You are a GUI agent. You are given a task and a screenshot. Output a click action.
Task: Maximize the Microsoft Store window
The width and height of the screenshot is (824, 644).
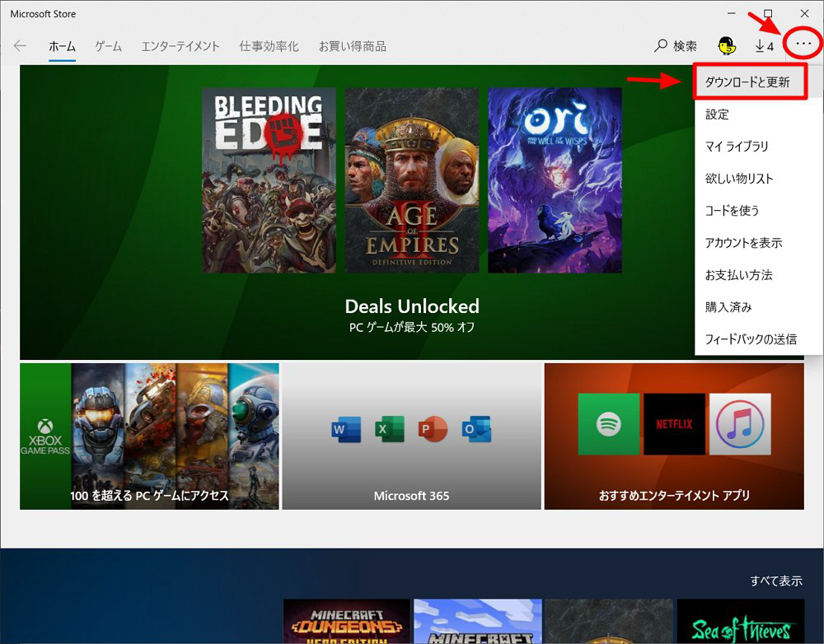point(768,12)
